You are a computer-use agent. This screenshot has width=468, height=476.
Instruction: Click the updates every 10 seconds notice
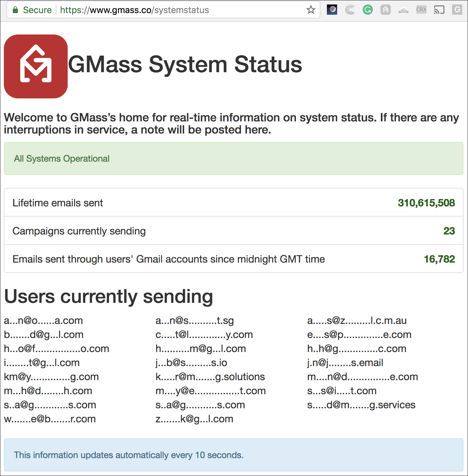[x=129, y=455]
